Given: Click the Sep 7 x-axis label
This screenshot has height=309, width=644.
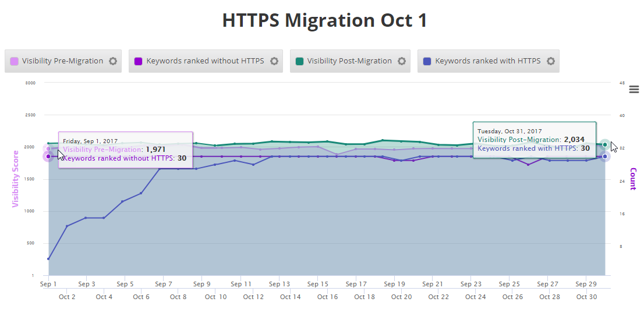Looking at the screenshot, I should 164,284.
